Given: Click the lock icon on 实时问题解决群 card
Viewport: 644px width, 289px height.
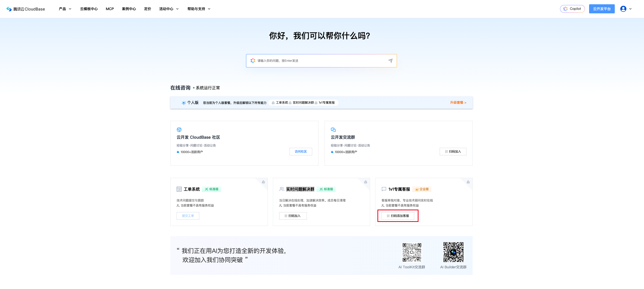Looking at the screenshot, I should tap(366, 182).
